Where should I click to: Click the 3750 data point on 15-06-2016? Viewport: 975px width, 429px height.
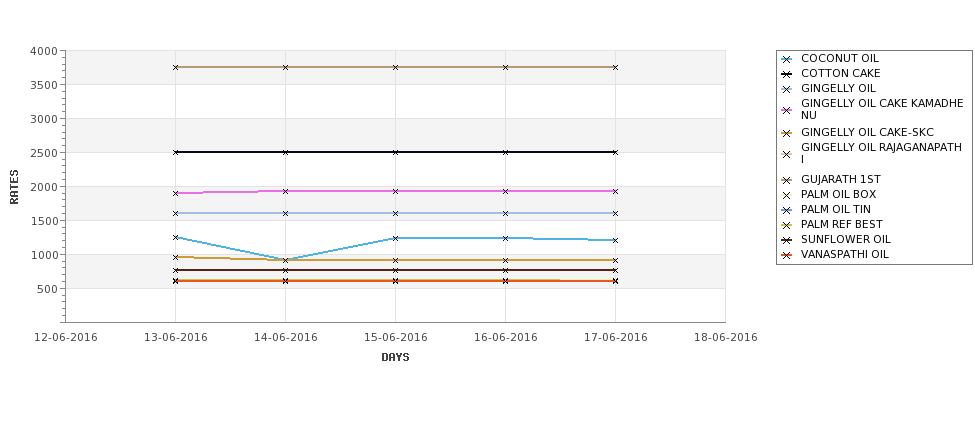(x=395, y=67)
